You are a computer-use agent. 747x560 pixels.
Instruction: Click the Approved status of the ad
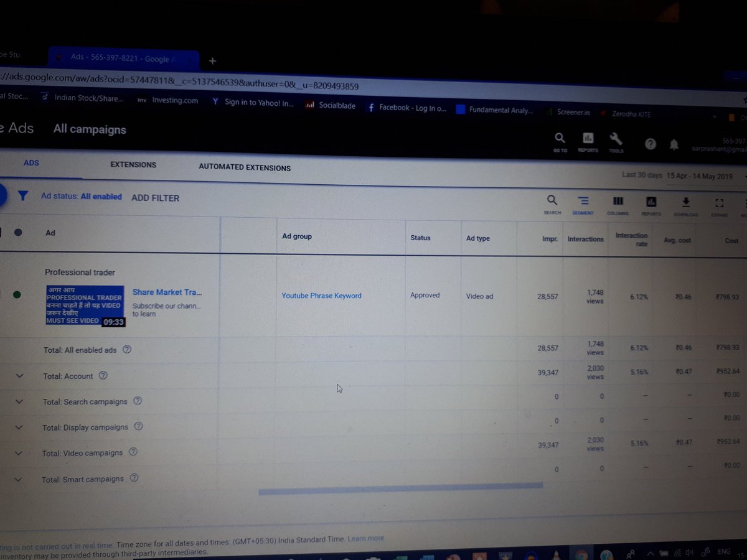425,296
